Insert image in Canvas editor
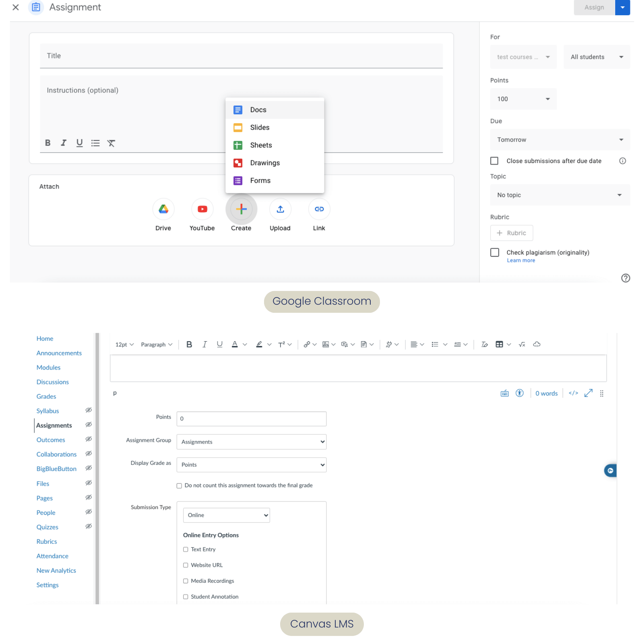644x644 pixels. (326, 345)
